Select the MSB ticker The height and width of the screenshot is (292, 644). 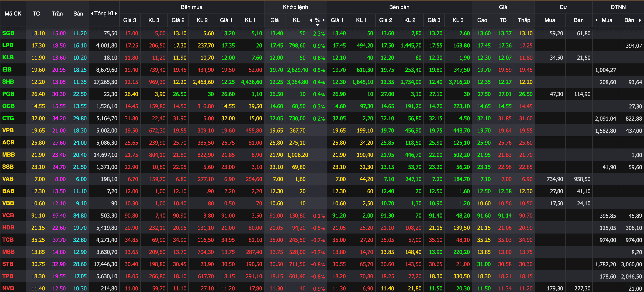coord(9,252)
